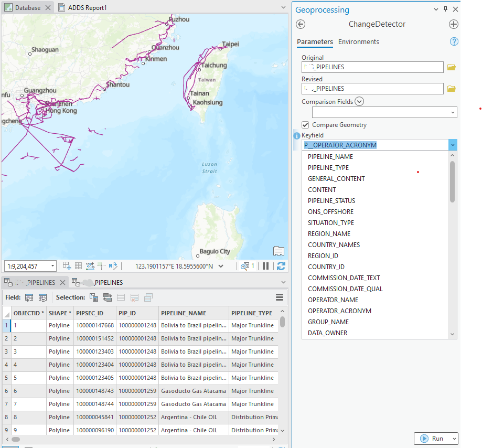Uncheck the Compare Geometry checkbox
The width and height of the screenshot is (482, 448).
[305, 125]
